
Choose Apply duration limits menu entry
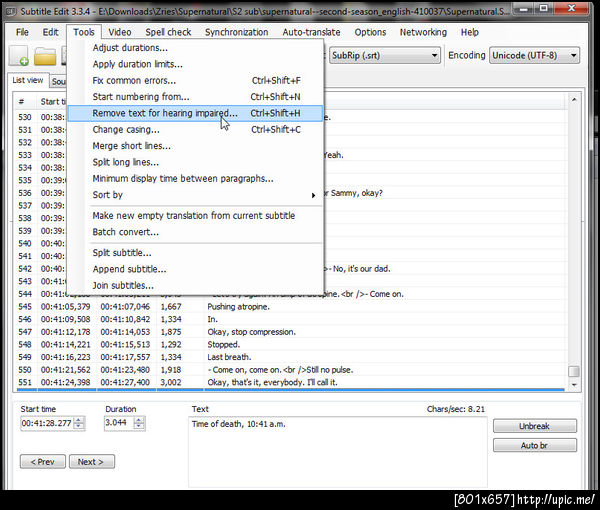pyautogui.click(x=195, y=64)
